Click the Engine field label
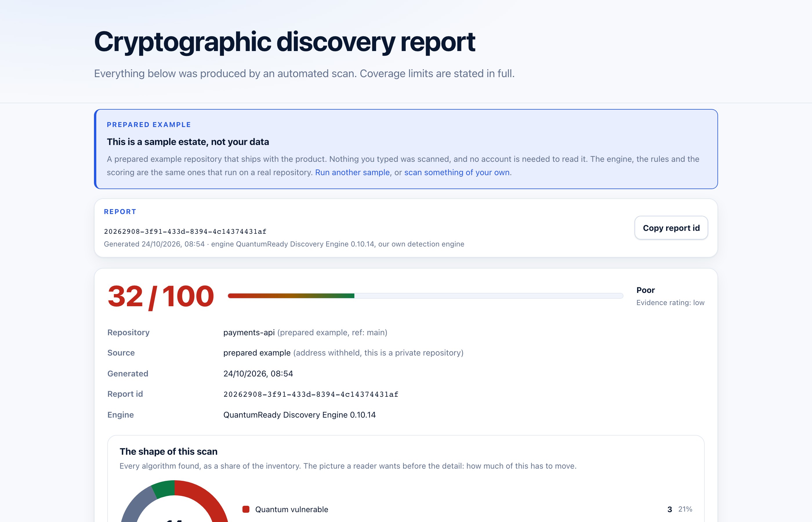The height and width of the screenshot is (522, 812). [x=121, y=414]
